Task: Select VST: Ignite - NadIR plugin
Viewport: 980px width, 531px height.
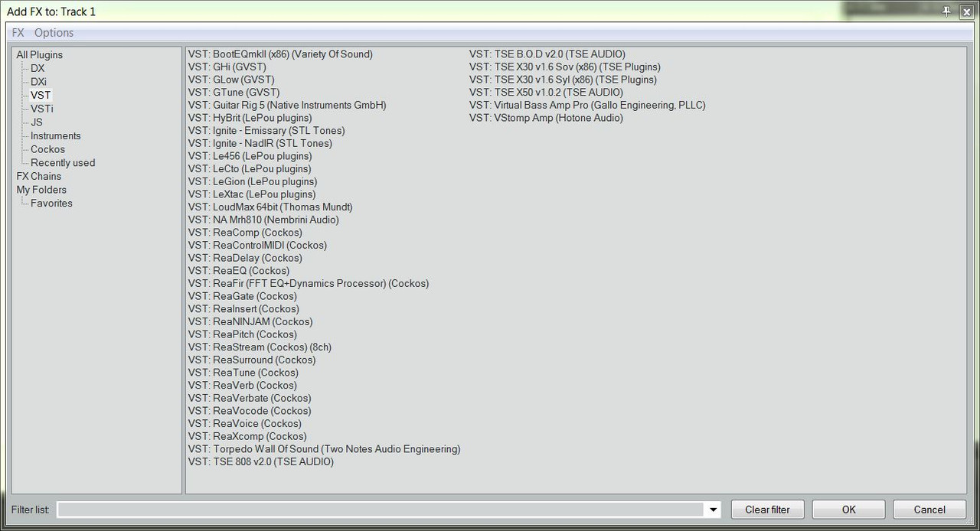Action: (x=260, y=144)
